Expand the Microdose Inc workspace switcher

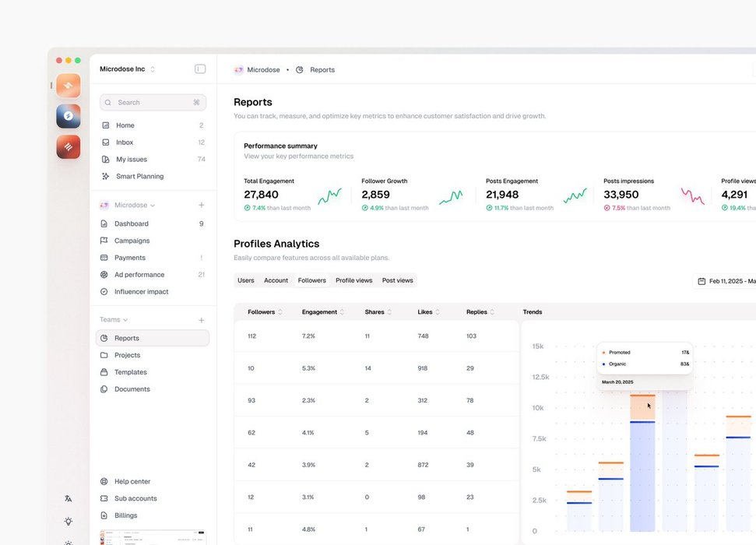[128, 69]
